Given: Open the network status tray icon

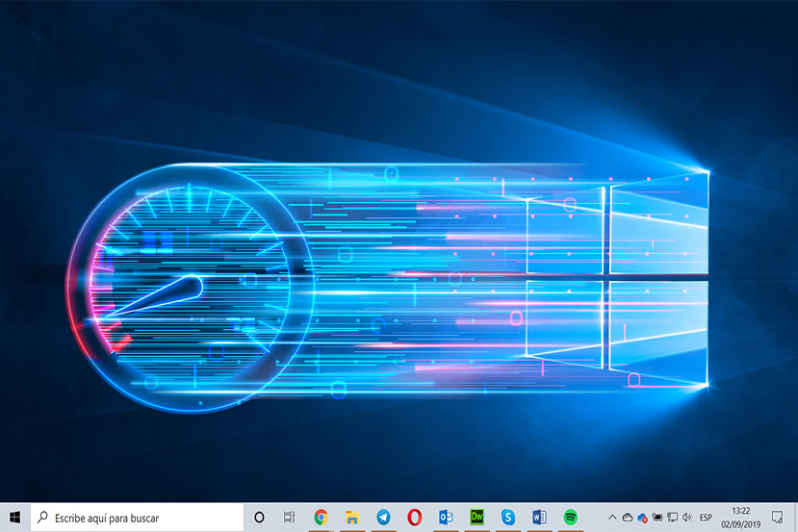Looking at the screenshot, I should [672, 518].
